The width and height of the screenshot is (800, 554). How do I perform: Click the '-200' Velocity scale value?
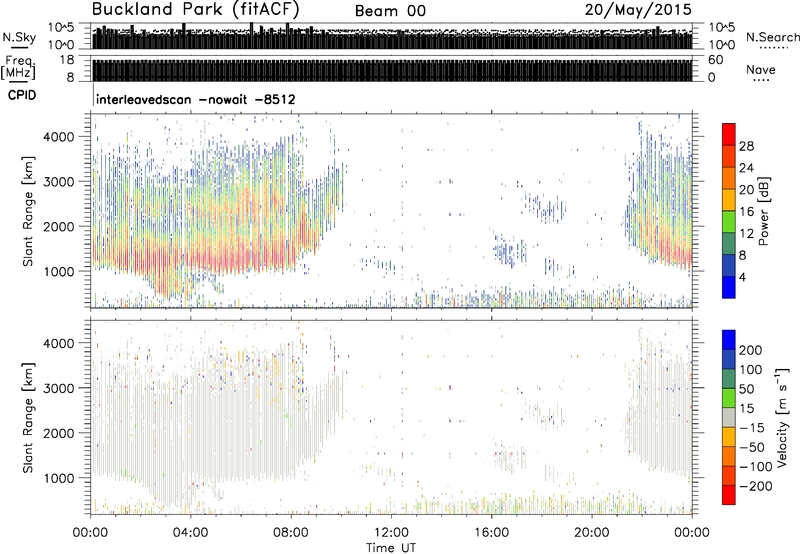(756, 486)
